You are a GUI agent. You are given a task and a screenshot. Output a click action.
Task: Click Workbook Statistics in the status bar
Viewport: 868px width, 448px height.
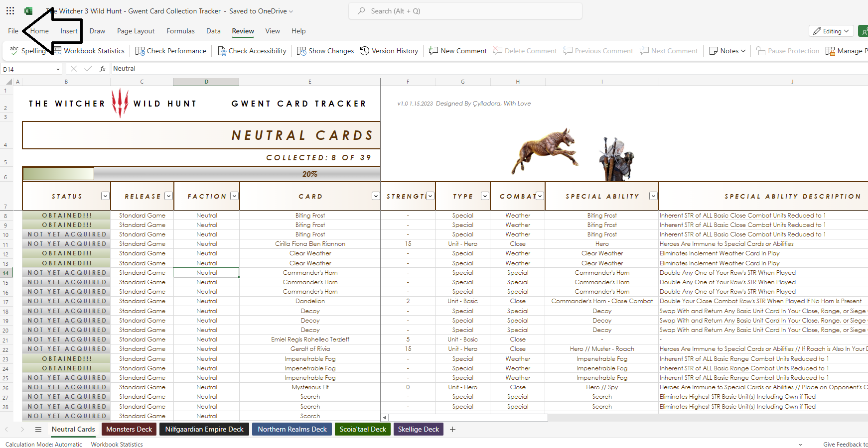click(x=117, y=445)
